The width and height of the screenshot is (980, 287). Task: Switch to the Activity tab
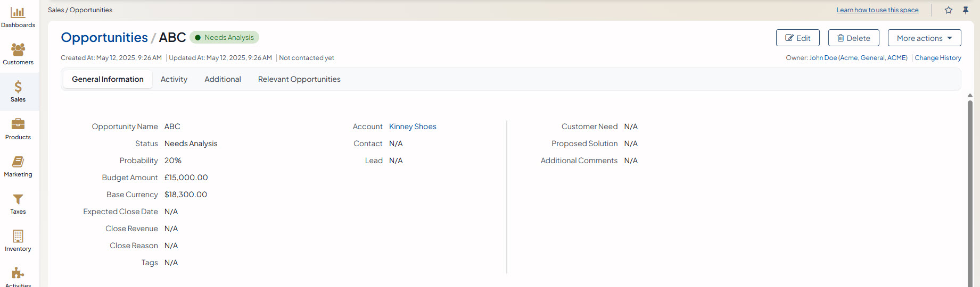pos(174,79)
